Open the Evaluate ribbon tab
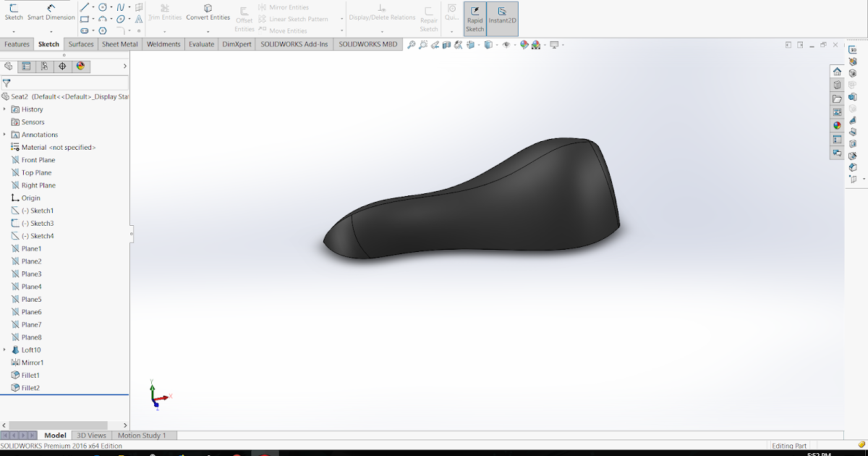 point(201,44)
